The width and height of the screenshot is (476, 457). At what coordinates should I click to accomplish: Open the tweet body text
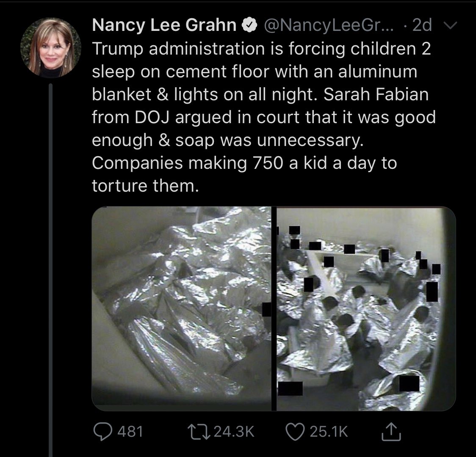coord(264,117)
